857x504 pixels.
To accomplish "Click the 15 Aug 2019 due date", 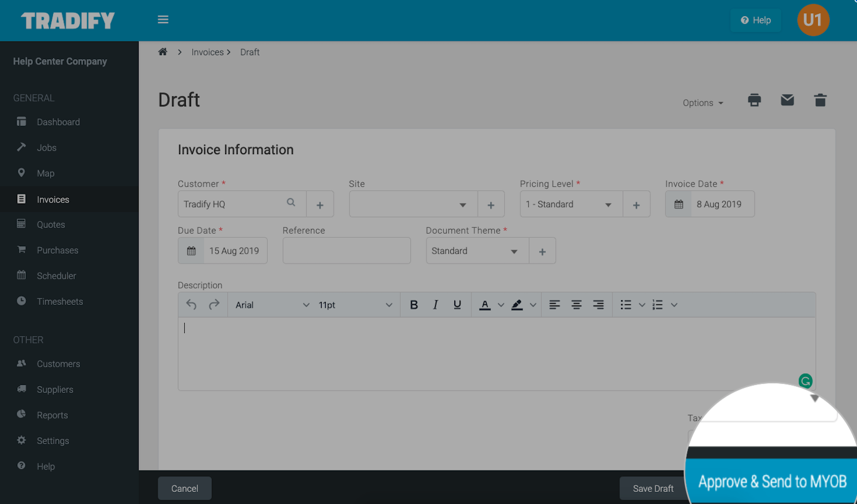I will [234, 251].
